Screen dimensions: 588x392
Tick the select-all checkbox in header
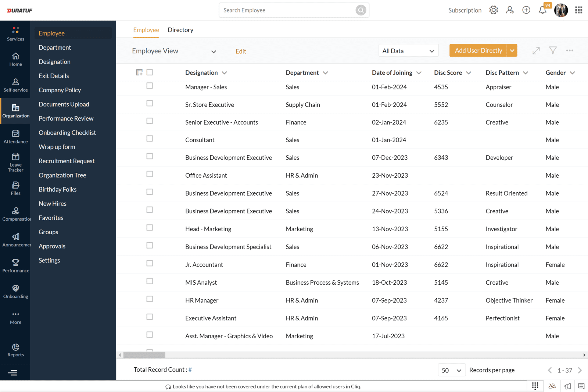(150, 72)
